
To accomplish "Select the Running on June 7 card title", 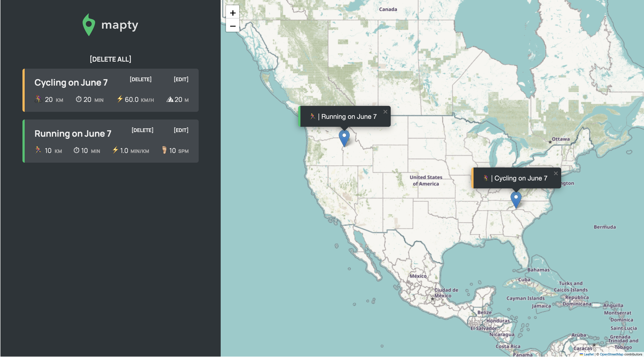I will (x=73, y=134).
